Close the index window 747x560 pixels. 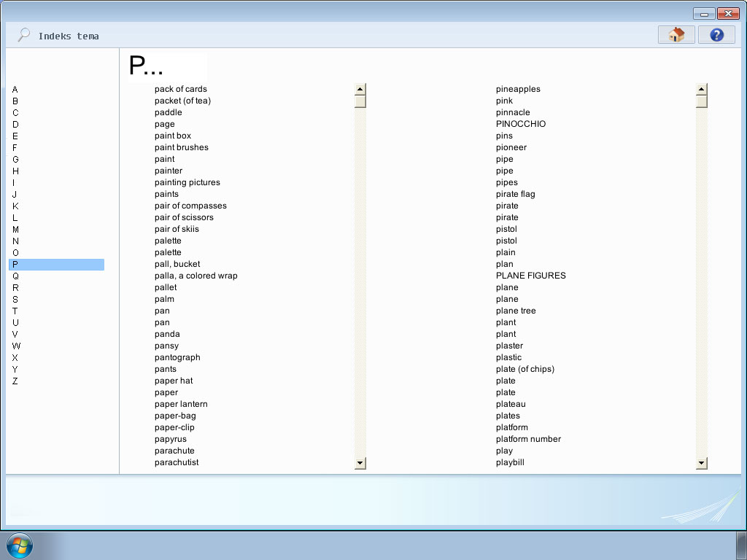pyautogui.click(x=728, y=15)
